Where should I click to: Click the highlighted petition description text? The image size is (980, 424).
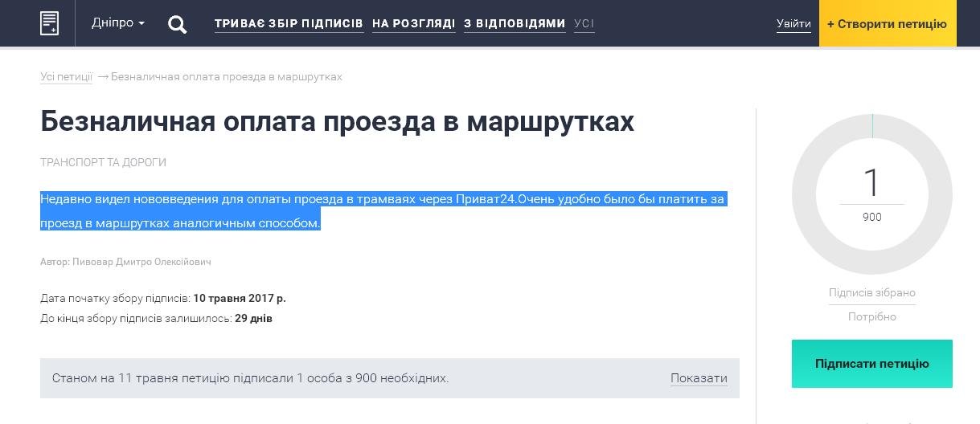pos(382,210)
